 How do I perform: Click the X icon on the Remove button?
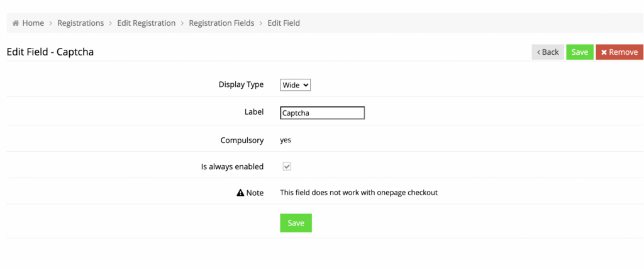pos(604,52)
